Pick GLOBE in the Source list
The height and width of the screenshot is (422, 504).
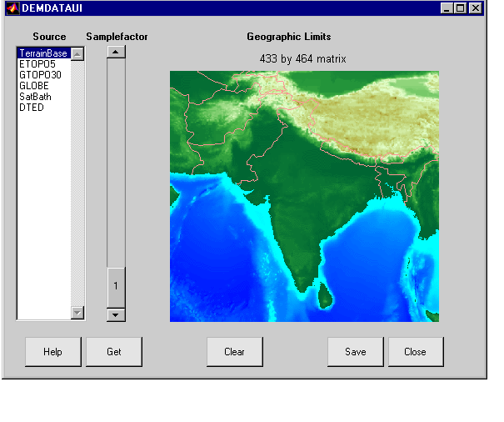(x=33, y=86)
